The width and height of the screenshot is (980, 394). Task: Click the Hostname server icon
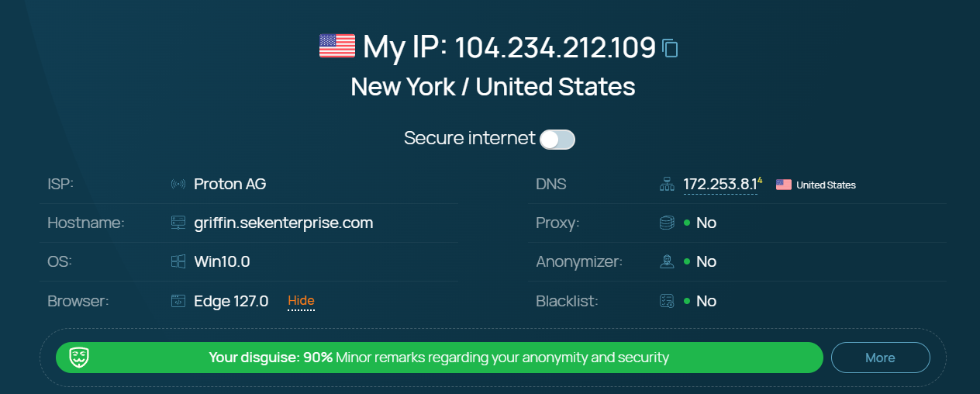[x=178, y=223]
